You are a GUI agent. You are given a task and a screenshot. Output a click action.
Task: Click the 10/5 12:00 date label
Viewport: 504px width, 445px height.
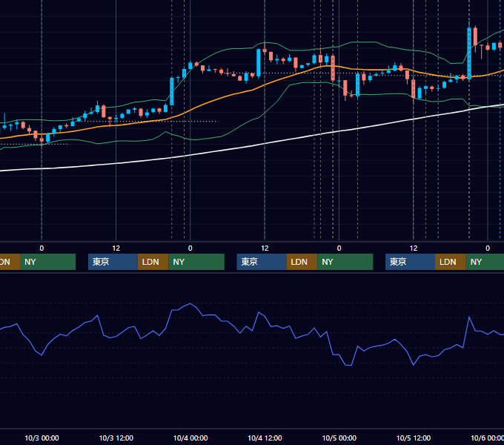tap(414, 438)
